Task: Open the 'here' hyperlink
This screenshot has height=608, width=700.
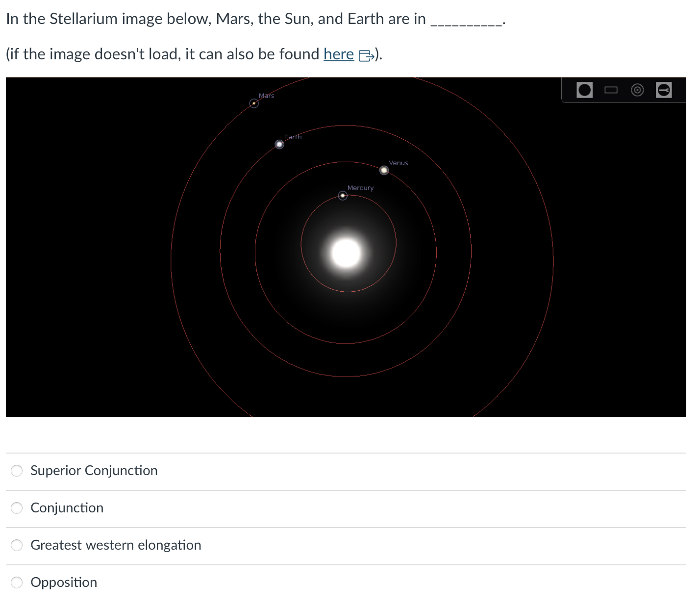Action: 338,54
